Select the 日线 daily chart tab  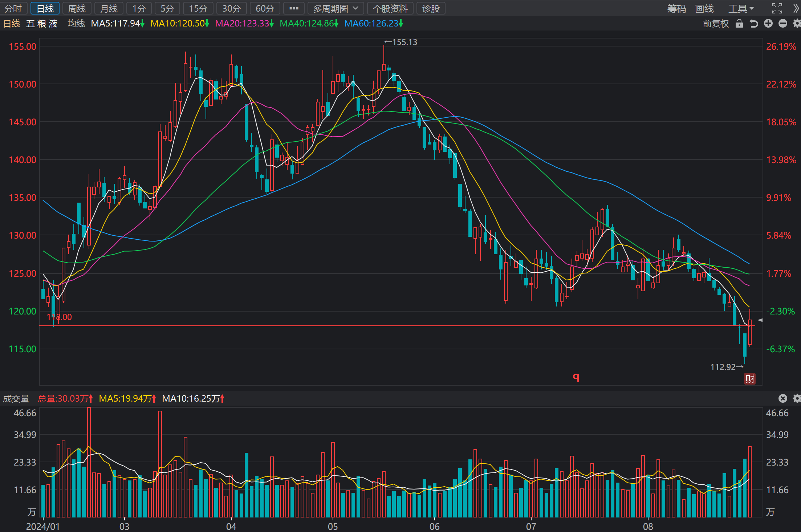tap(45, 8)
